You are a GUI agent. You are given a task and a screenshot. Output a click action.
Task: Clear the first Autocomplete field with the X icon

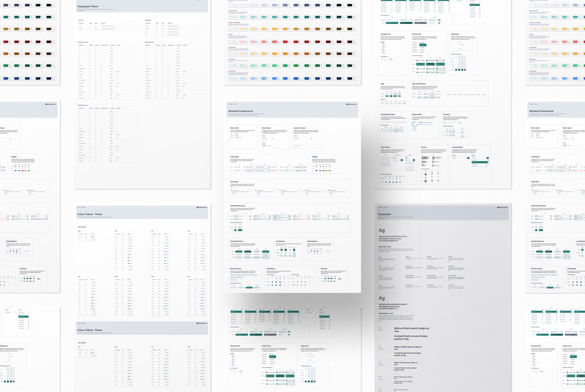(x=466, y=158)
